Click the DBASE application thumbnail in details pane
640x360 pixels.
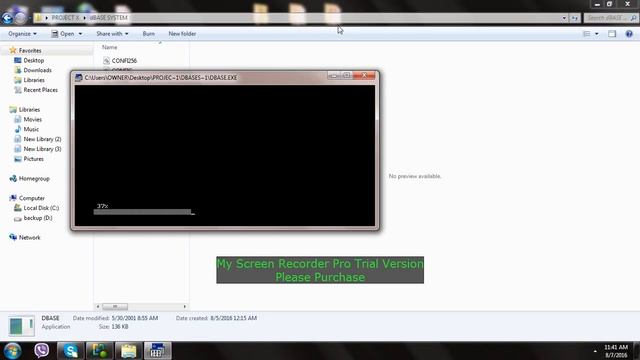click(x=21, y=326)
